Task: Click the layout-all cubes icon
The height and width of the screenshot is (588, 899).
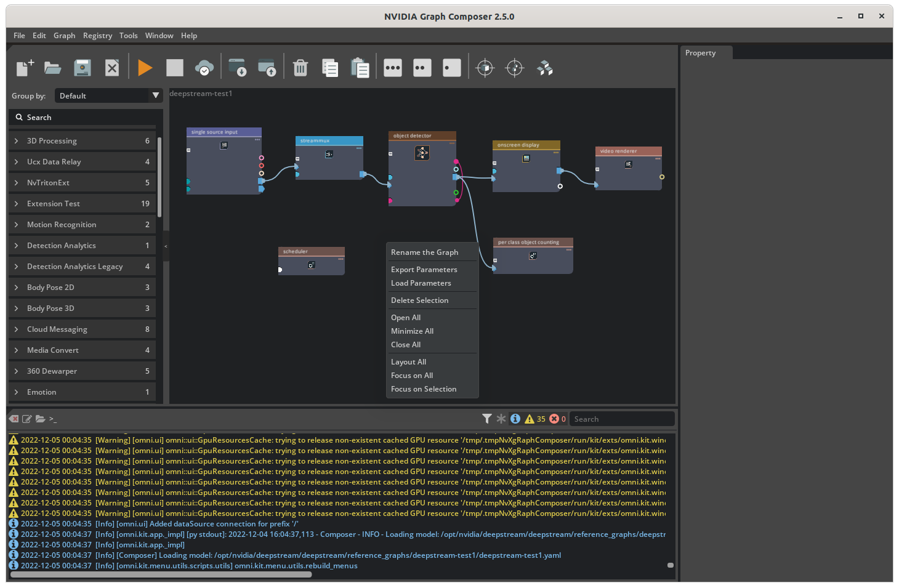Action: (x=545, y=68)
